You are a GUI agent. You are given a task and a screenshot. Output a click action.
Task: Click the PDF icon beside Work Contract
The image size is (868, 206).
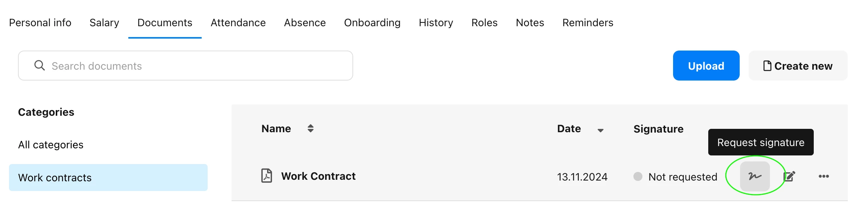[x=266, y=176]
